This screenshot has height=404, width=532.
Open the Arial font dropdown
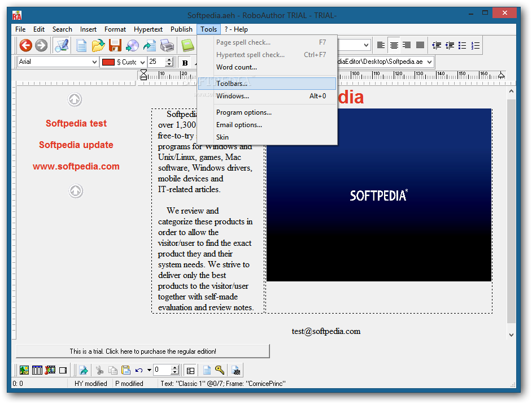tap(94, 62)
